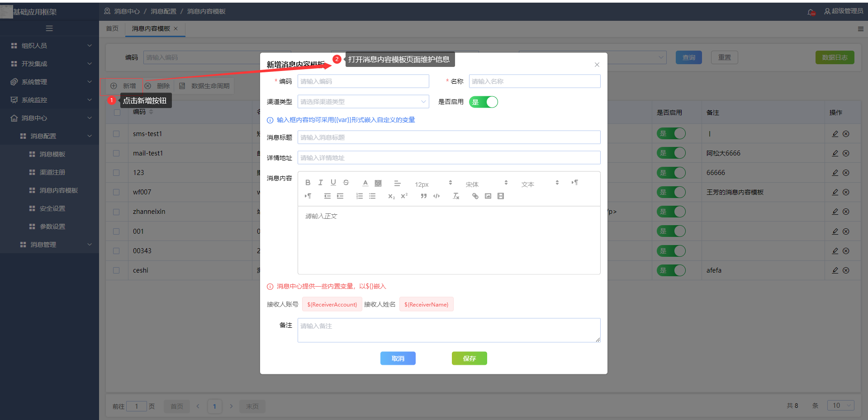Collapse sidebar with hamburger icon

(x=49, y=28)
